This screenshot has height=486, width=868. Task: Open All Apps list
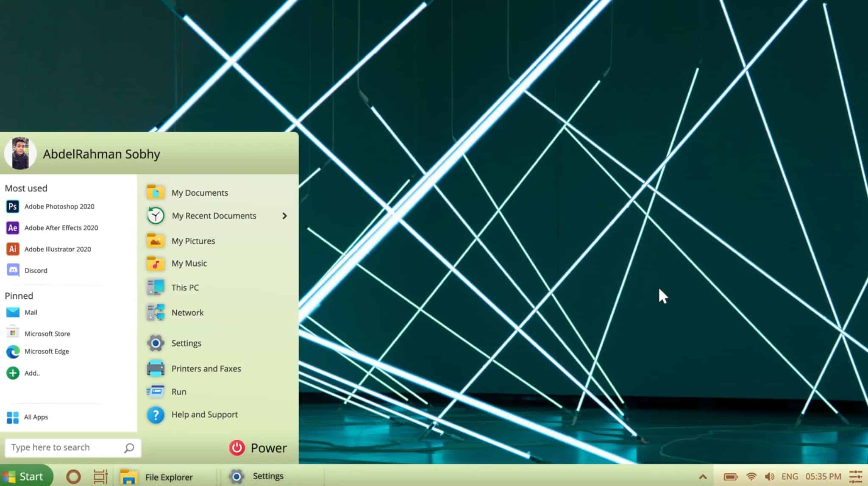[x=36, y=417]
